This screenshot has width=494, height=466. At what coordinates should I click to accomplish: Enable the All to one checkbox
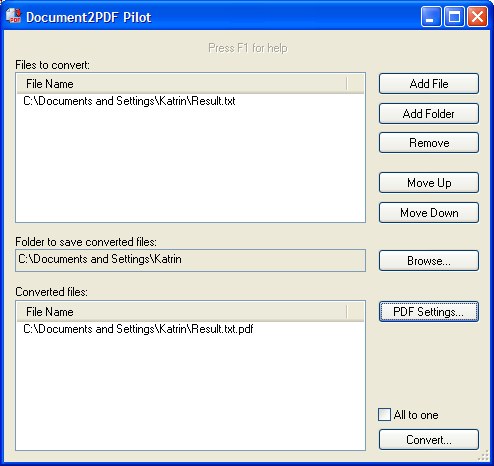(384, 415)
